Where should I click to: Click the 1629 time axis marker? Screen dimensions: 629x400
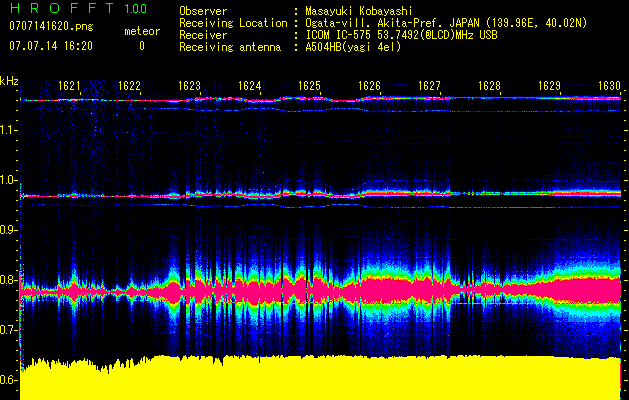[549, 86]
